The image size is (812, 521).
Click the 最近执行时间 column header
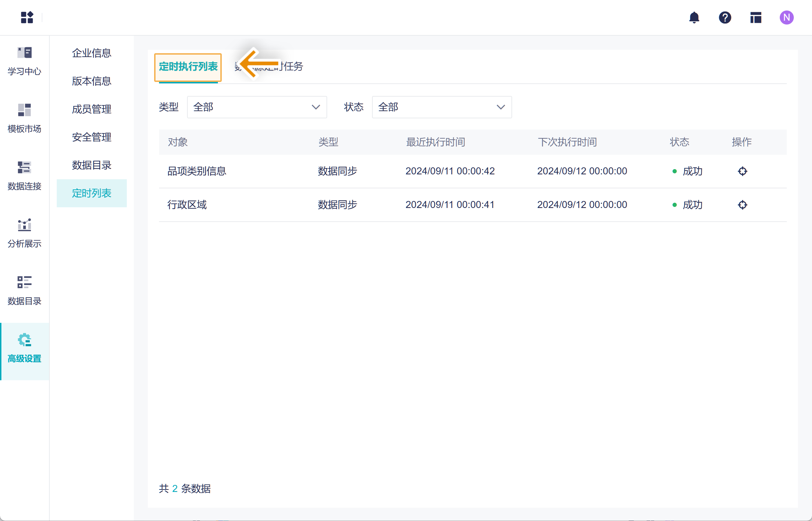(x=435, y=142)
